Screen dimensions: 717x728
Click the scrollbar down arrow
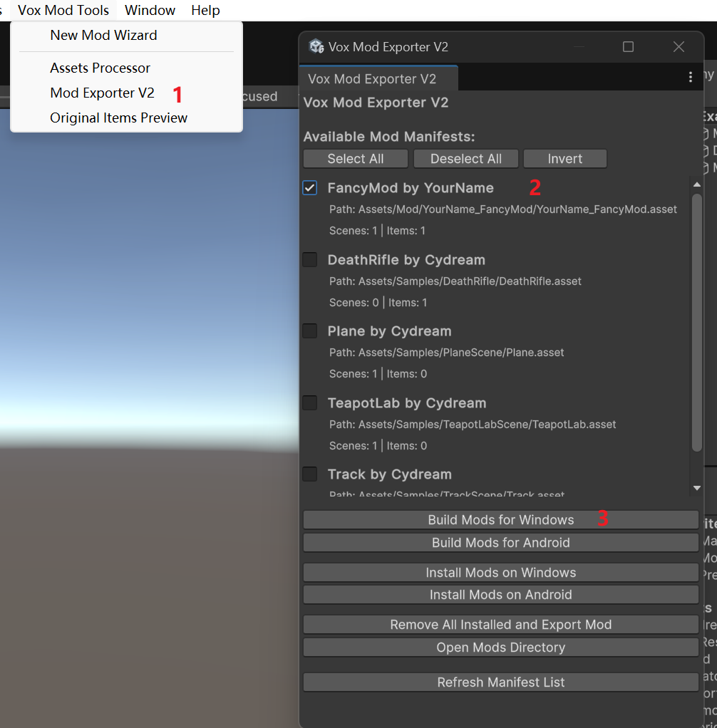(x=697, y=488)
